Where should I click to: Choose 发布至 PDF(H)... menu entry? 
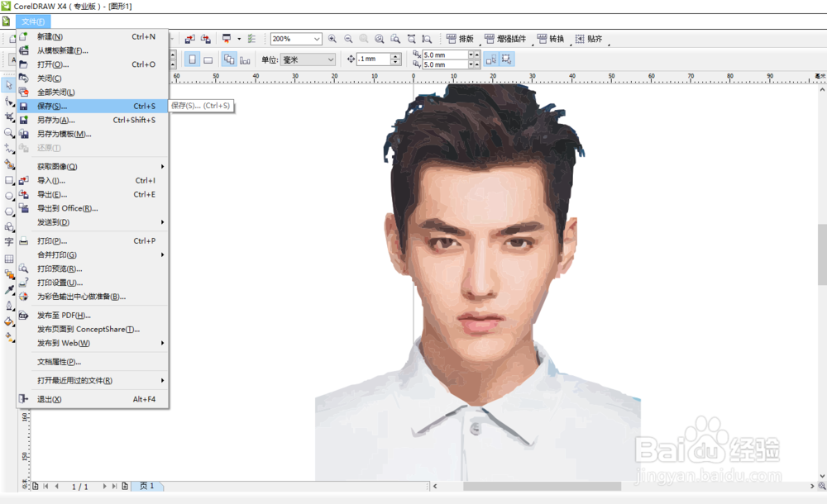pos(93,316)
